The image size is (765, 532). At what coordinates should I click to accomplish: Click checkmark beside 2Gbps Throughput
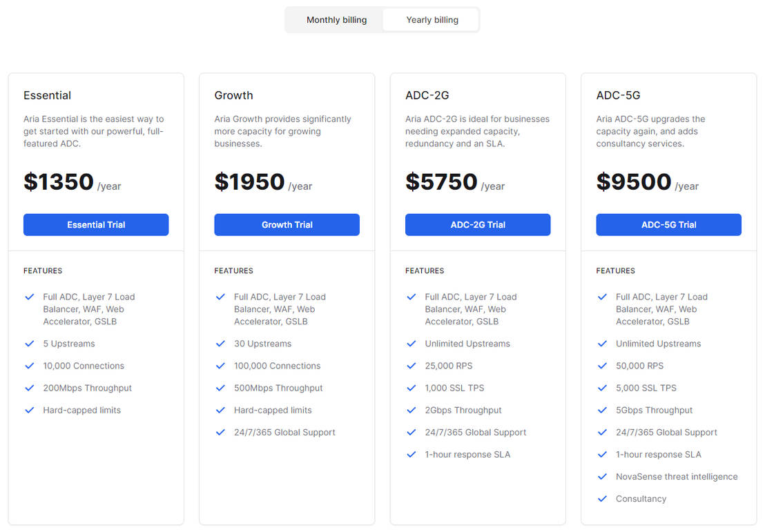411,410
